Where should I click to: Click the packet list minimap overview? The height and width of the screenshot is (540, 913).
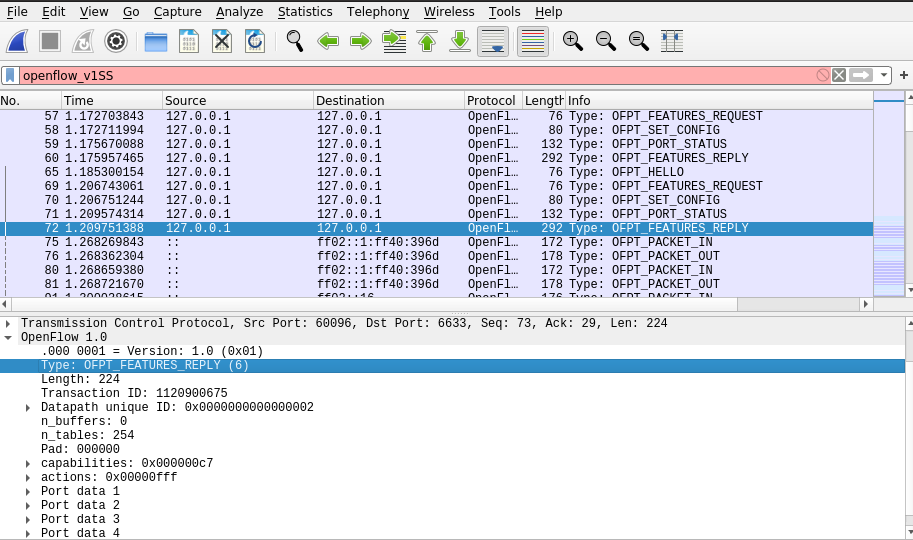[889, 194]
